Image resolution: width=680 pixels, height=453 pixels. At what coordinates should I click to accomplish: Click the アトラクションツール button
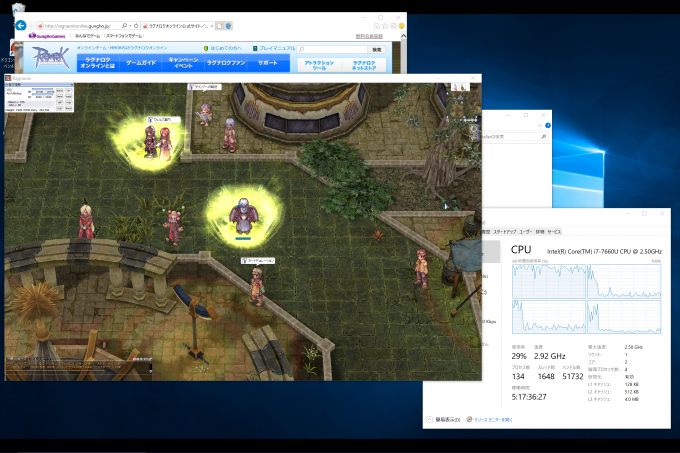(x=319, y=65)
